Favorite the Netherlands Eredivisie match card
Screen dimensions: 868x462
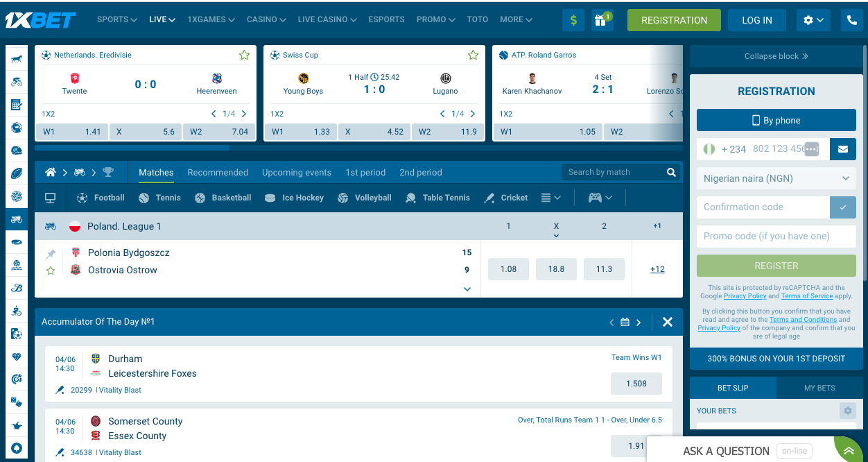click(x=244, y=55)
